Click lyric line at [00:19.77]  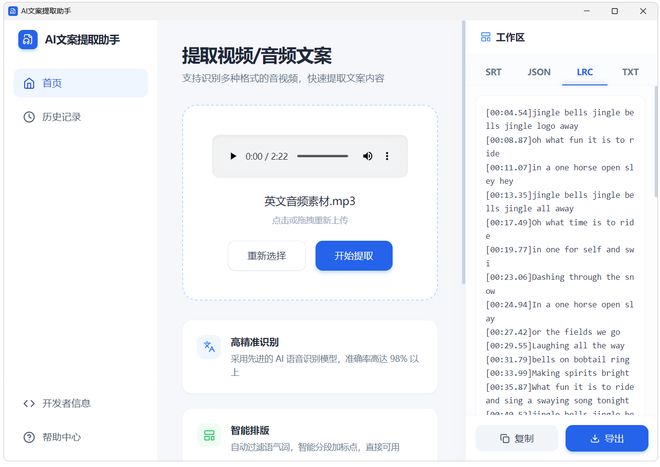[560, 256]
